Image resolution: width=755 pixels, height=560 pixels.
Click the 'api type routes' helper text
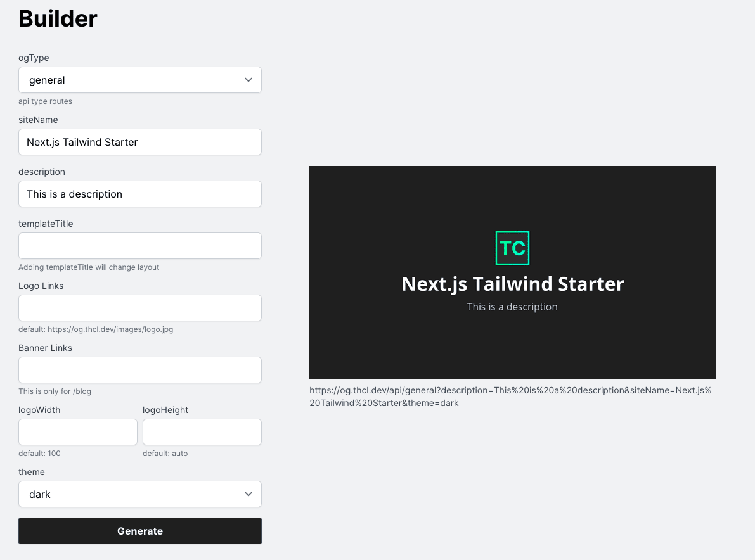tap(45, 101)
